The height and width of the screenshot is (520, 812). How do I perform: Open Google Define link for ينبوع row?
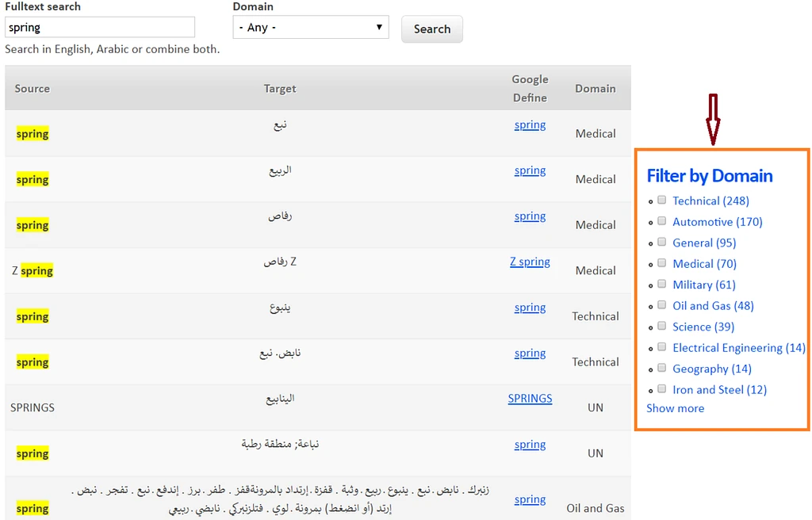[x=530, y=307]
